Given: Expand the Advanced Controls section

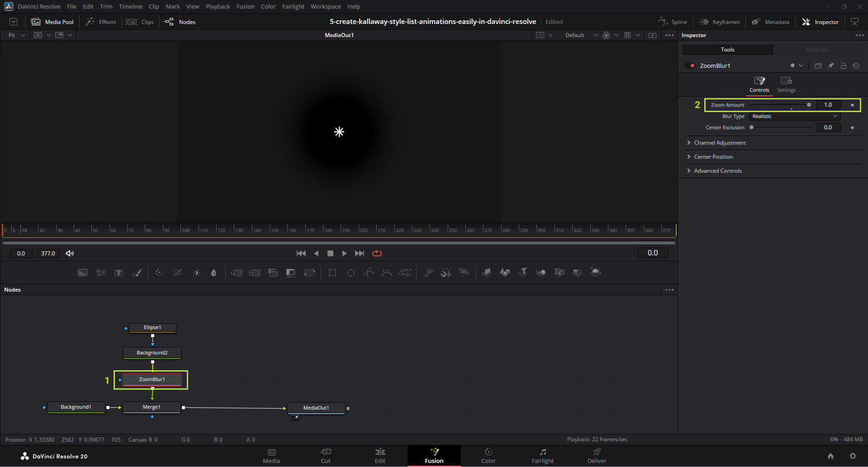Looking at the screenshot, I should pos(717,171).
